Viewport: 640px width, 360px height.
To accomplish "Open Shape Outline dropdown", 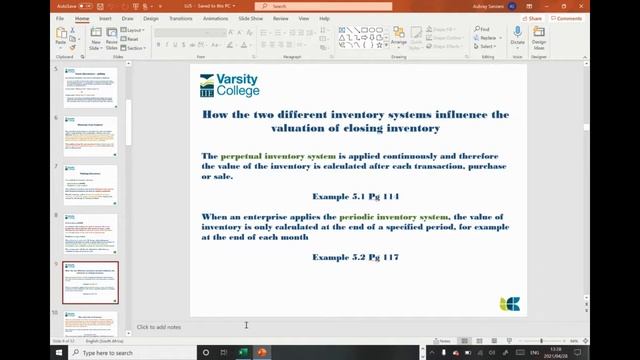I will 445,38.
